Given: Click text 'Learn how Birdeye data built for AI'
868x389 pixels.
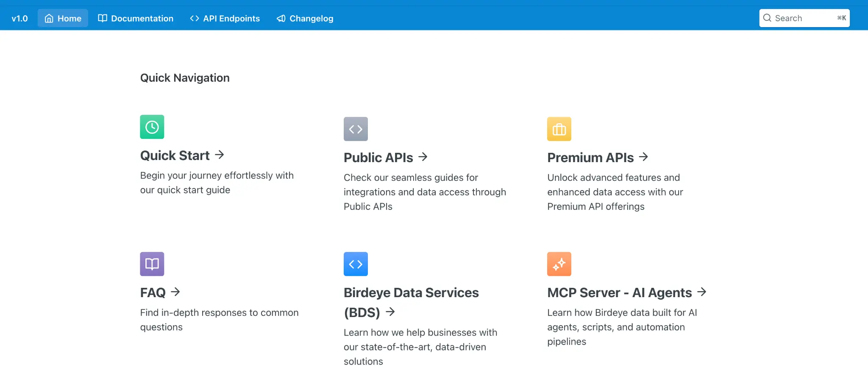Looking at the screenshot, I should [622, 312].
